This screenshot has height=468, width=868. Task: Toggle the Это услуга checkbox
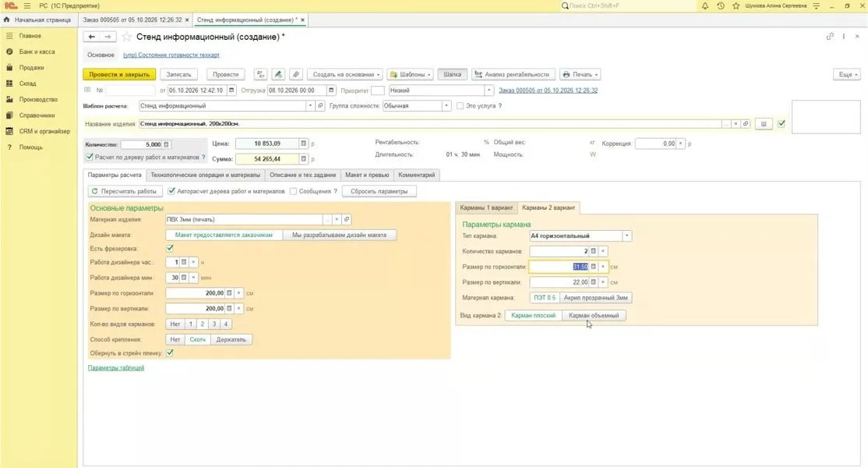(460, 106)
